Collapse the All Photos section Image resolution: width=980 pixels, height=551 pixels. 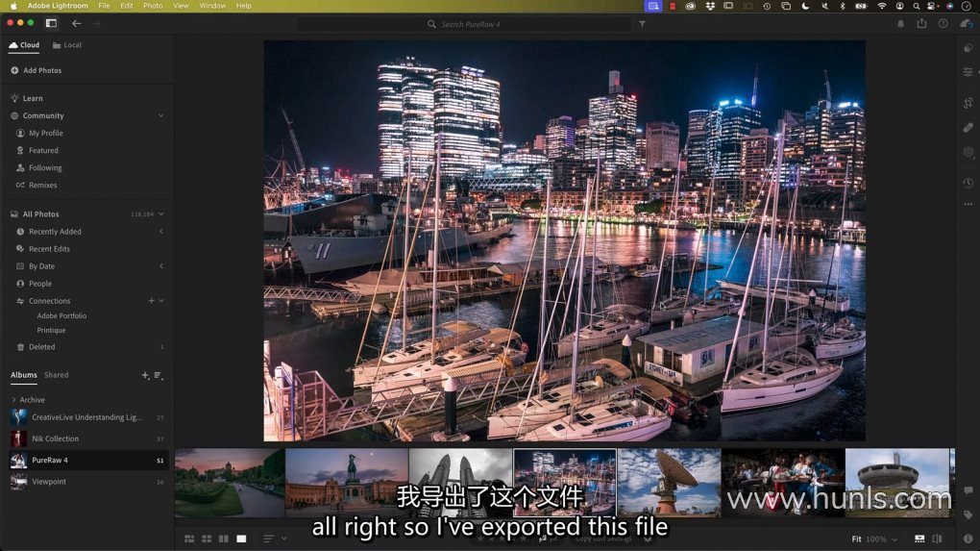pyautogui.click(x=161, y=213)
